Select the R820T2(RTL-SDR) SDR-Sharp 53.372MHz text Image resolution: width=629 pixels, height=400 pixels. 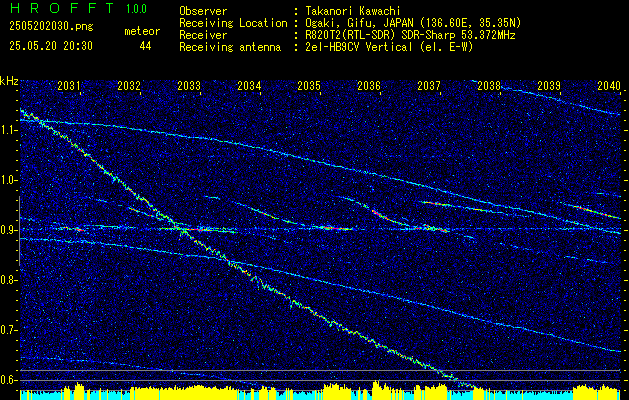410,35
